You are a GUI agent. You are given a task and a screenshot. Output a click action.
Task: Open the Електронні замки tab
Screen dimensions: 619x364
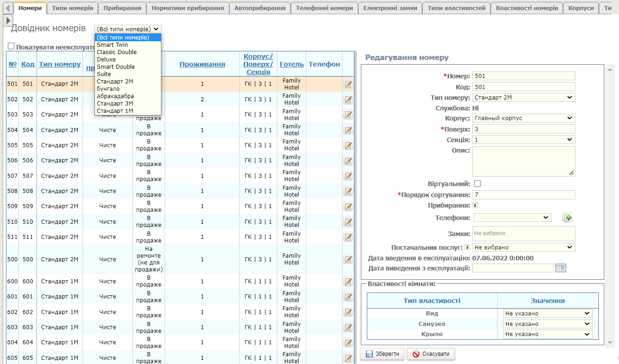[390, 8]
